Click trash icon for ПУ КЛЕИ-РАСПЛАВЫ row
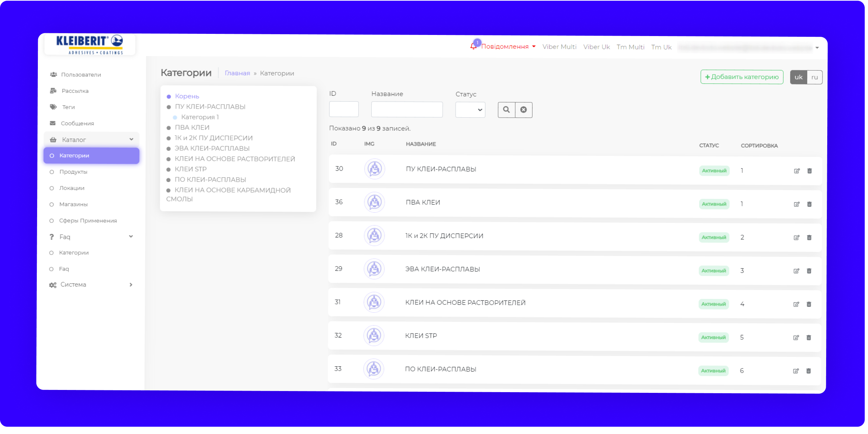Image resolution: width=868 pixels, height=434 pixels. (809, 171)
